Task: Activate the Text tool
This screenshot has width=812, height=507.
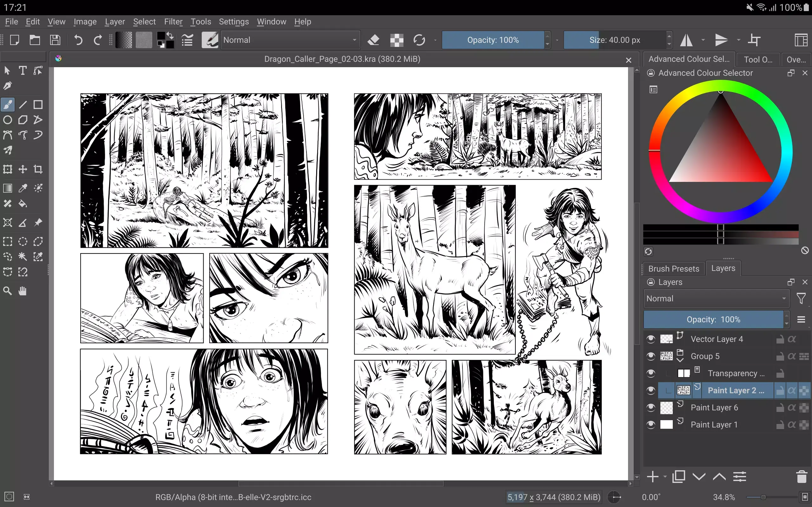Action: (23, 70)
